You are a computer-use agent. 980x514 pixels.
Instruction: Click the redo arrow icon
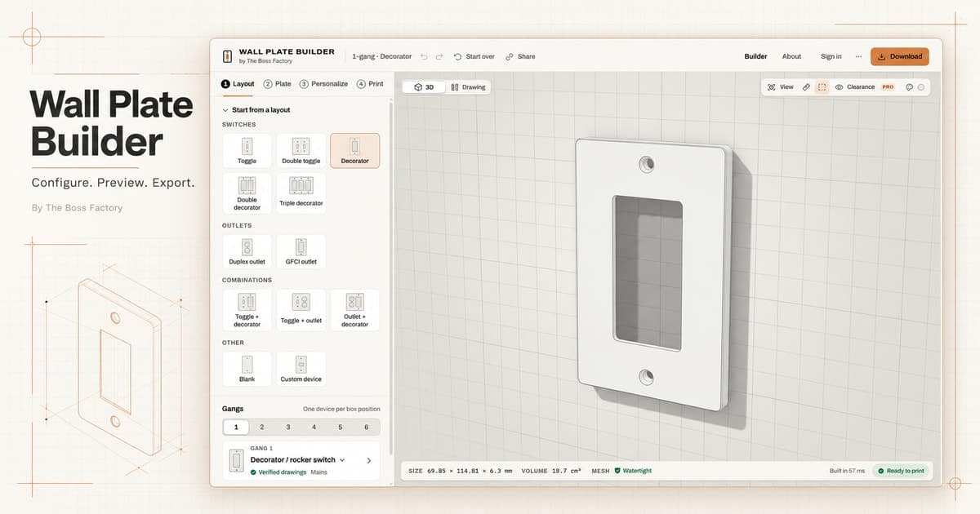point(439,56)
